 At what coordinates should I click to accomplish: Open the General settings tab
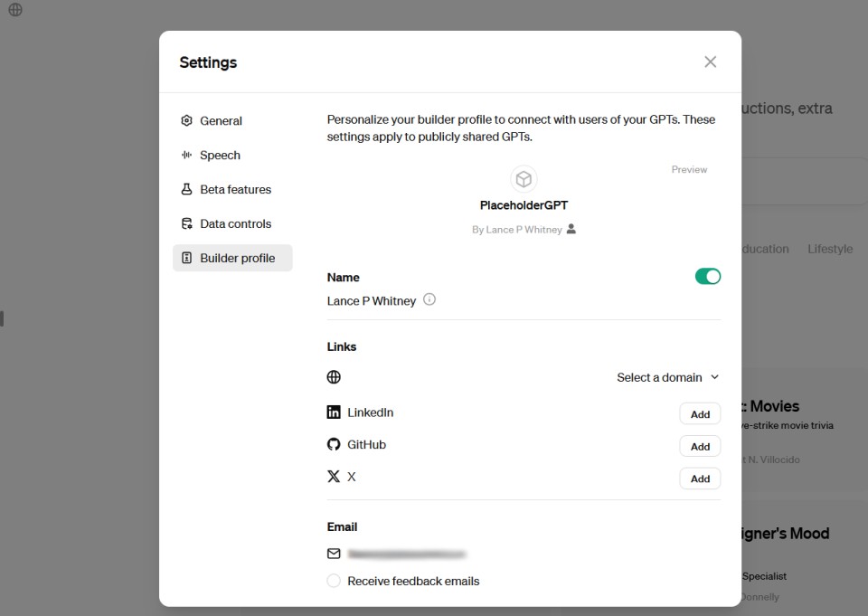[221, 120]
